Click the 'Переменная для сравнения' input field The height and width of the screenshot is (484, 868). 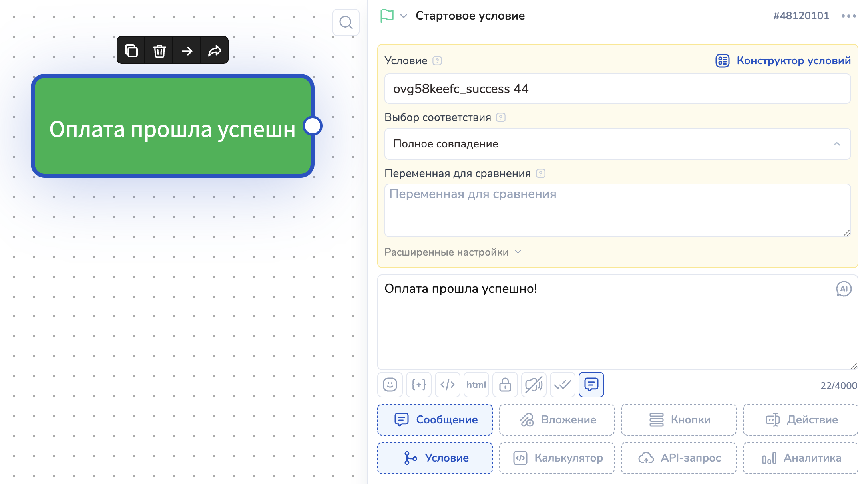click(617, 210)
